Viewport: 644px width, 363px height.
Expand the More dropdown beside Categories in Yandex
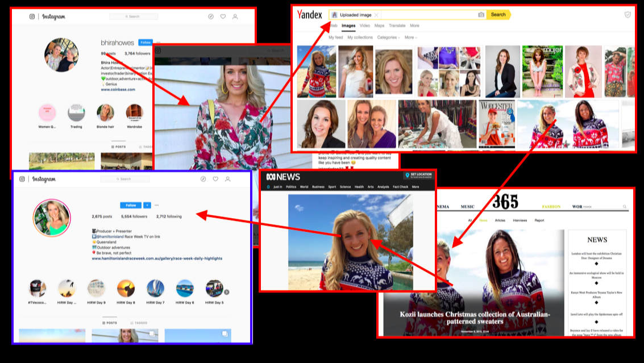coord(411,37)
